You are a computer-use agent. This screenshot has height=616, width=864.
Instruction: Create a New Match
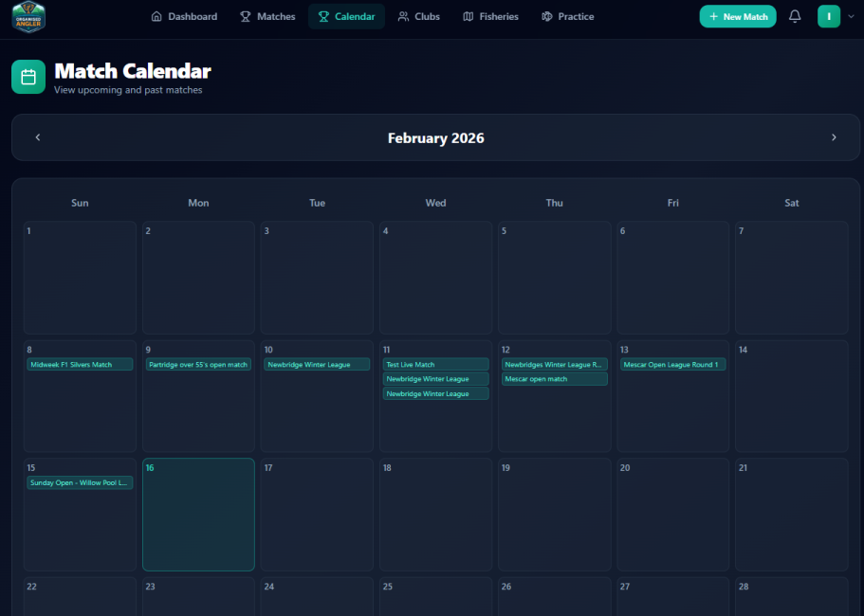(737, 16)
